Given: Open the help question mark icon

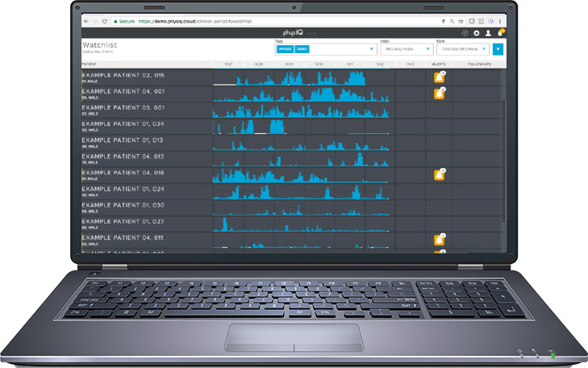Looking at the screenshot, I should pos(465,33).
